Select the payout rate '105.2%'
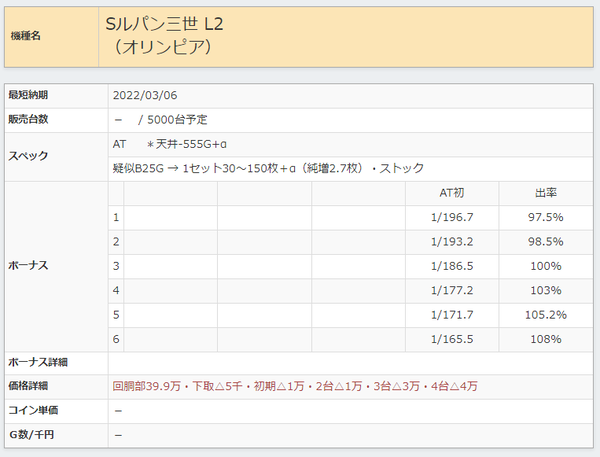Screen dimensions: 600x457 pyautogui.click(x=546, y=315)
